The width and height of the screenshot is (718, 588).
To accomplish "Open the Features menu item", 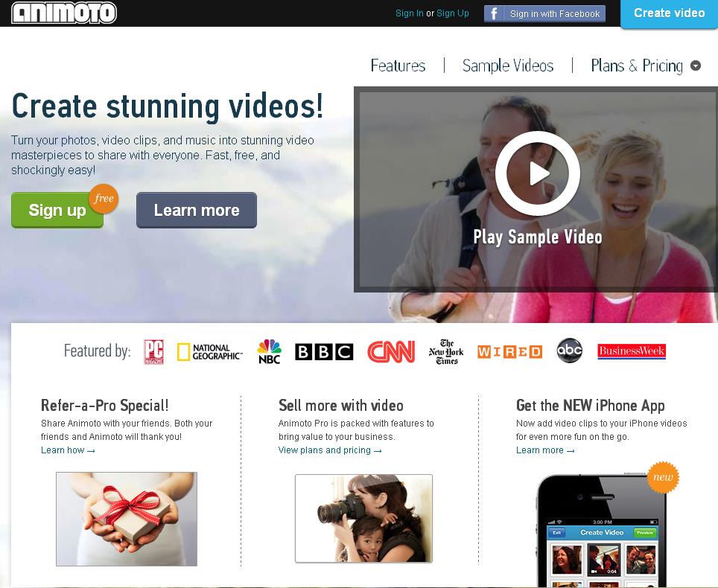I will (x=398, y=66).
